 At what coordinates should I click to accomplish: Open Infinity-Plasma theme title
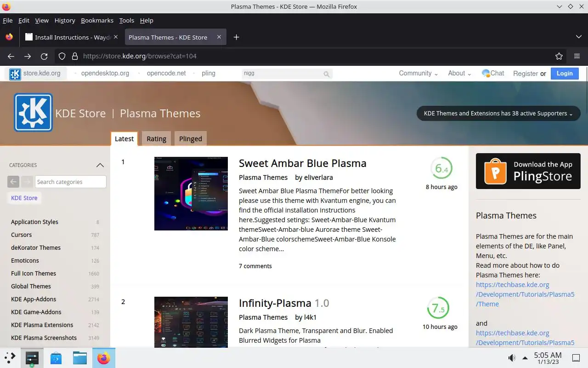coord(284,303)
